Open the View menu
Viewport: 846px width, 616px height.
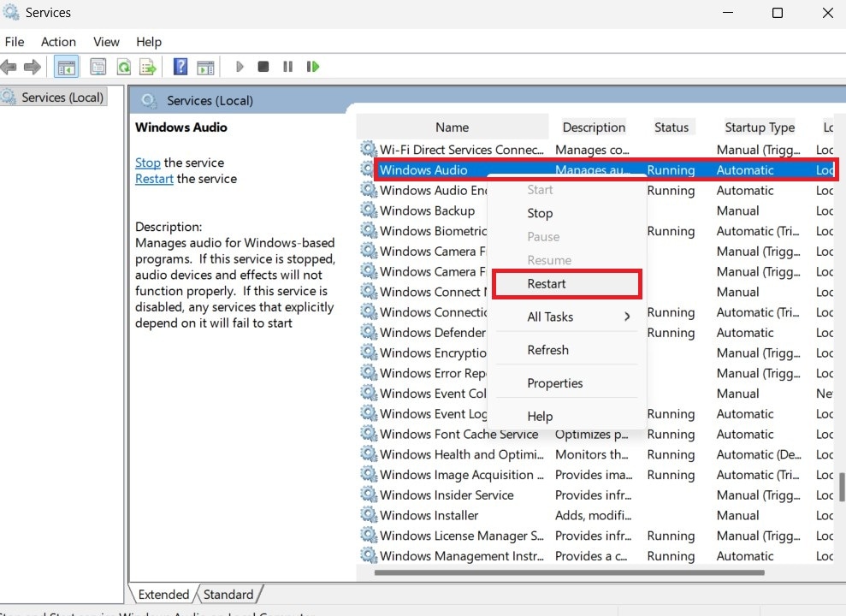[106, 42]
